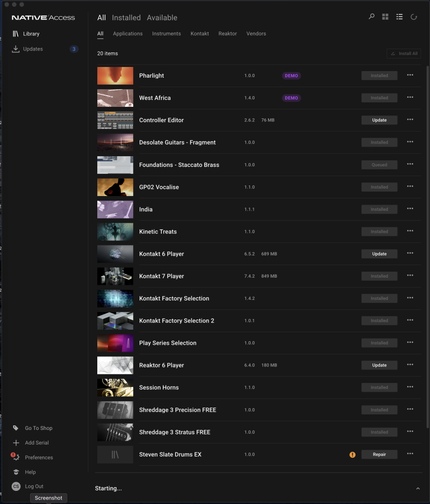Click the 689 MB size value
This screenshot has width=430, height=504.
coord(269,254)
